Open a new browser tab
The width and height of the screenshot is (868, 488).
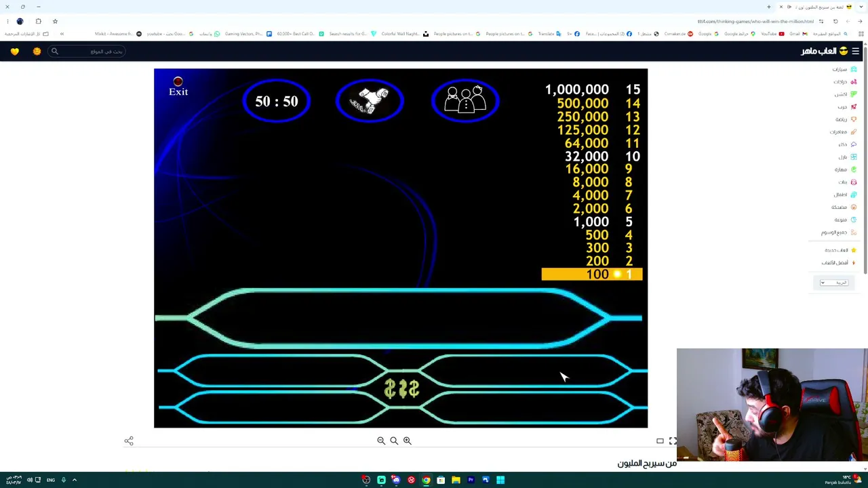pyautogui.click(x=768, y=7)
